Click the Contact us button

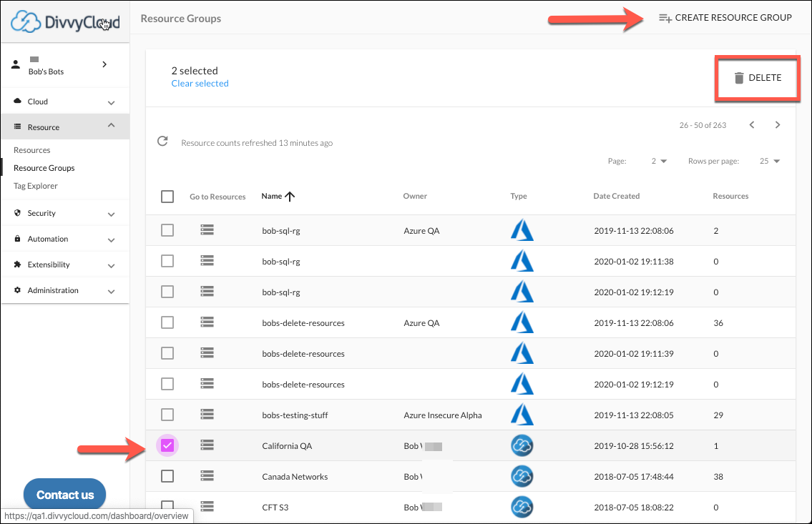click(64, 495)
